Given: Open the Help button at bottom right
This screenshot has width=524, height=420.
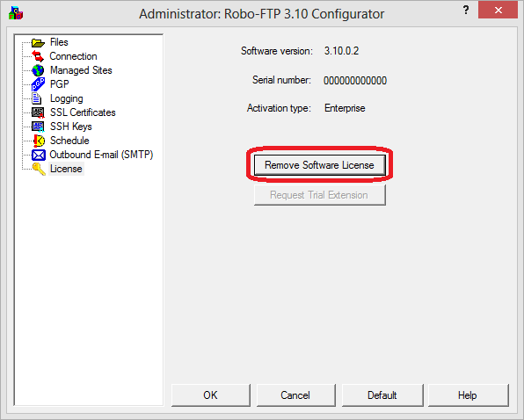Looking at the screenshot, I should click(468, 395).
